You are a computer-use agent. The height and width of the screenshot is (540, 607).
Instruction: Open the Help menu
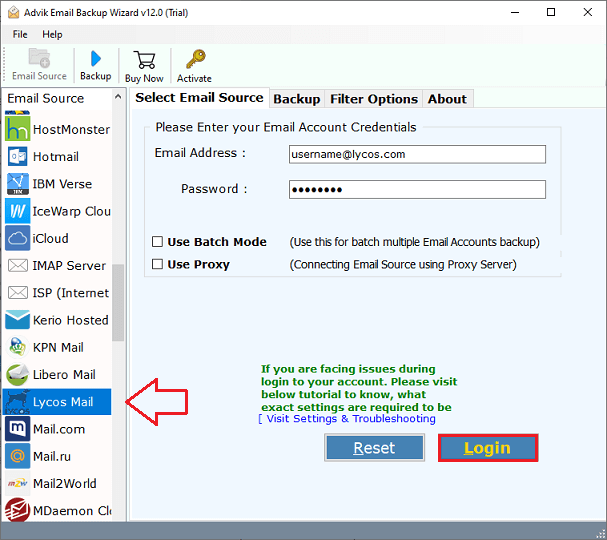[52, 34]
